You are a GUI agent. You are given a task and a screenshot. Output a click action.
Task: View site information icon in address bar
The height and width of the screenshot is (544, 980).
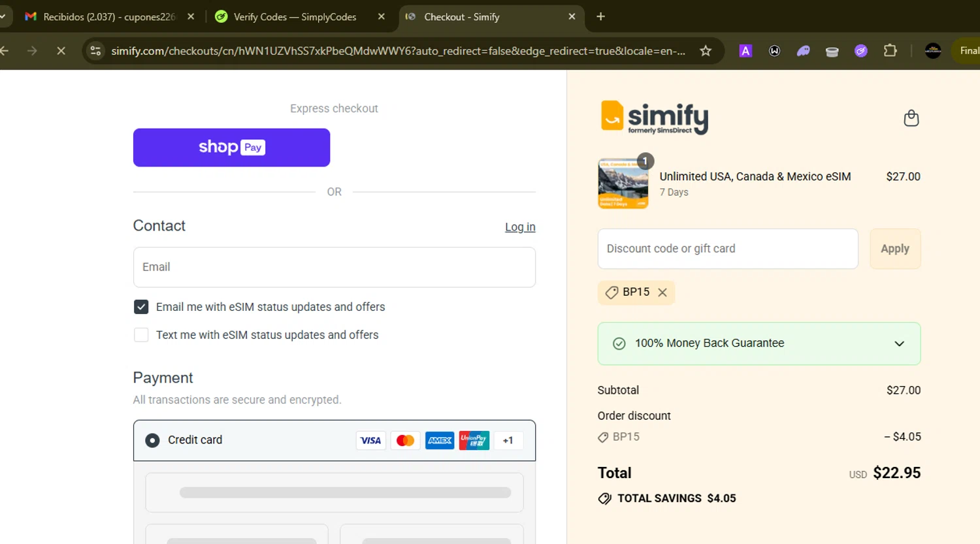[95, 51]
